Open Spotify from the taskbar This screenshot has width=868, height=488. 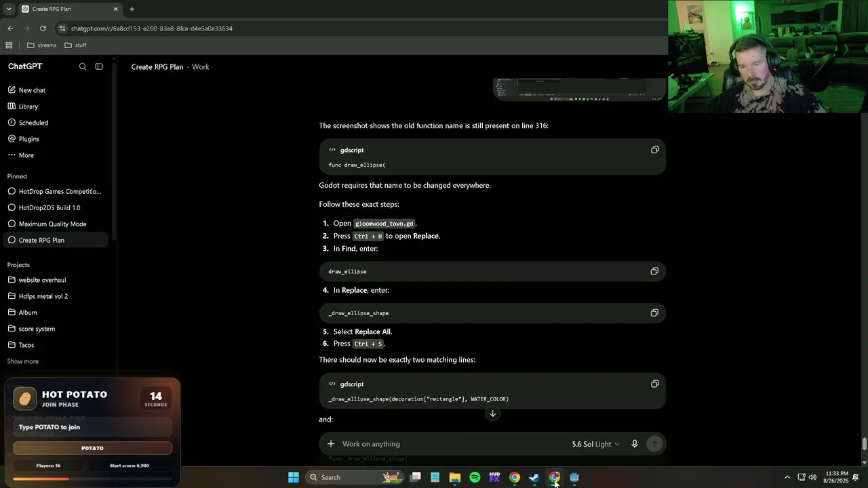click(x=475, y=477)
